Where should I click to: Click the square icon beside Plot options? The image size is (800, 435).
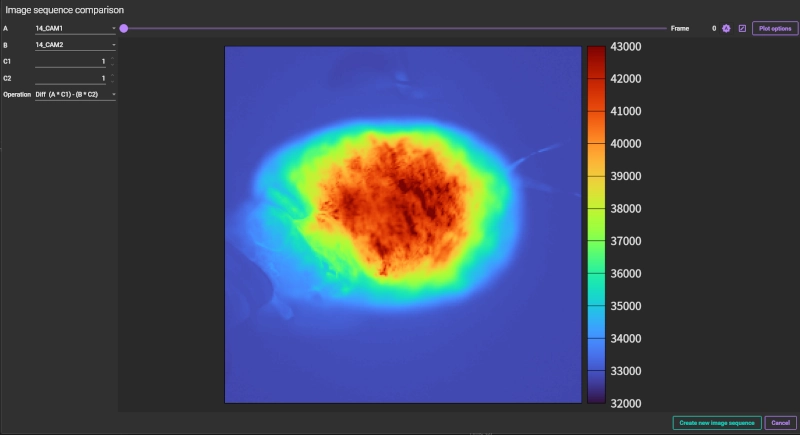click(742, 28)
